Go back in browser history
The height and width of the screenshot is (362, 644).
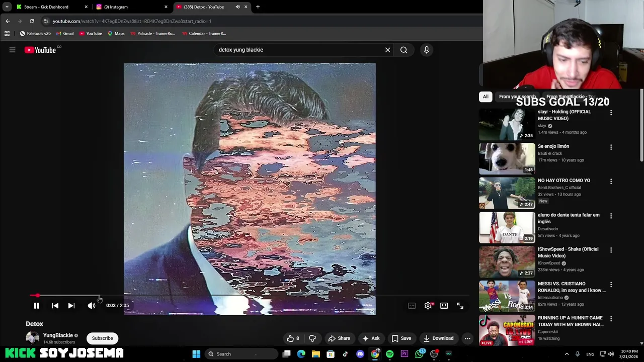(8, 21)
